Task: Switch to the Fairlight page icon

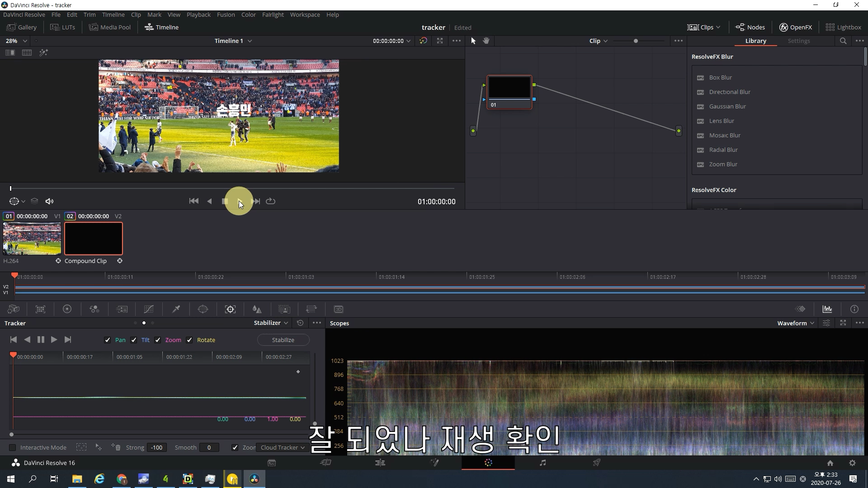Action: (542, 462)
